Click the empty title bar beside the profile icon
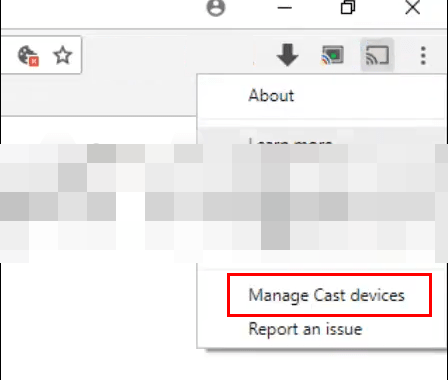This screenshot has height=380, width=448. click(x=100, y=13)
